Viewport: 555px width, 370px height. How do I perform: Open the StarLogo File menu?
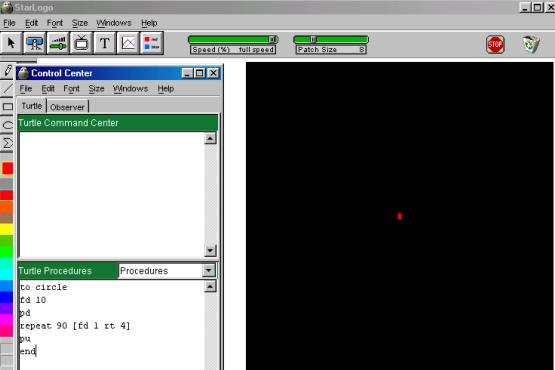coord(9,23)
